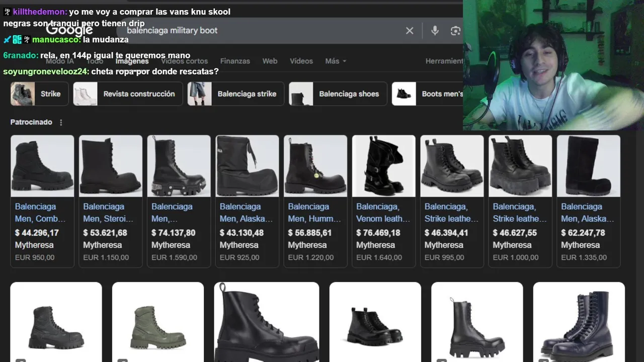Select the Revista construcción chip
This screenshot has height=362, width=644.
coord(128,94)
